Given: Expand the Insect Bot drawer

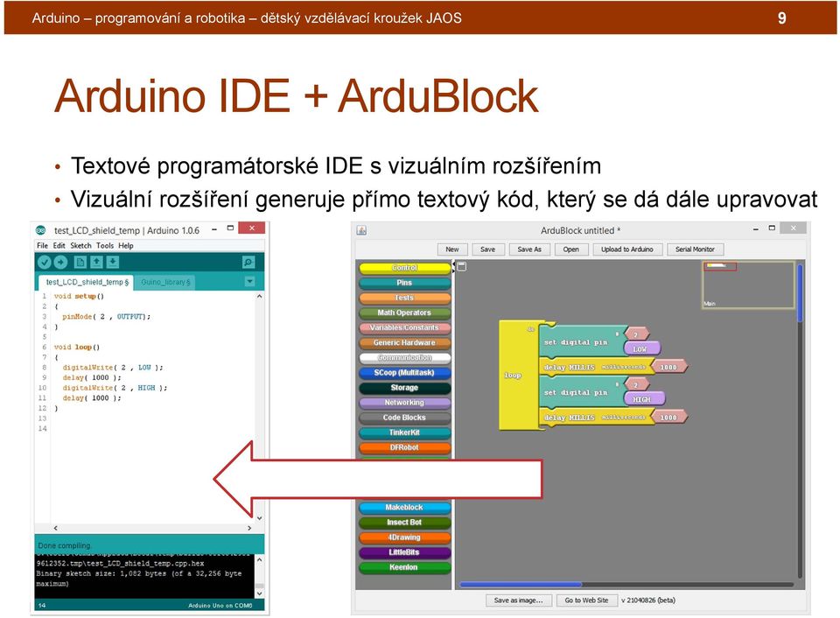Looking at the screenshot, I should coord(404,522).
